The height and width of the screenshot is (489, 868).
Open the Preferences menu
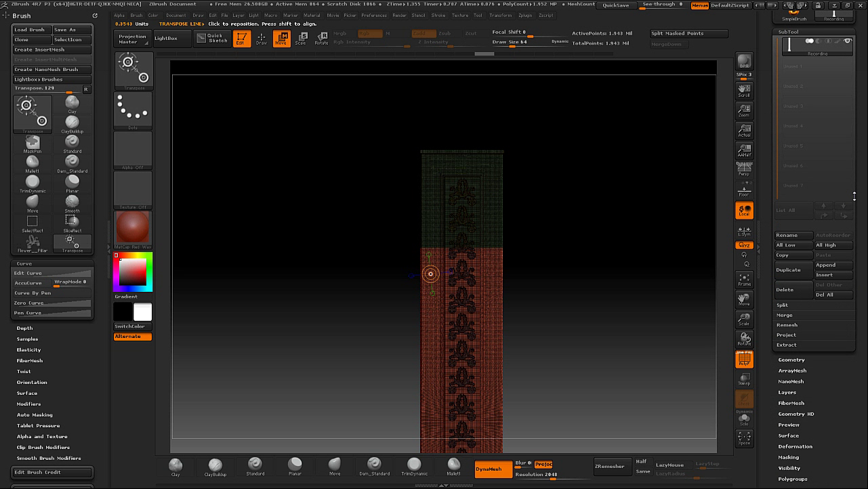pos(374,15)
